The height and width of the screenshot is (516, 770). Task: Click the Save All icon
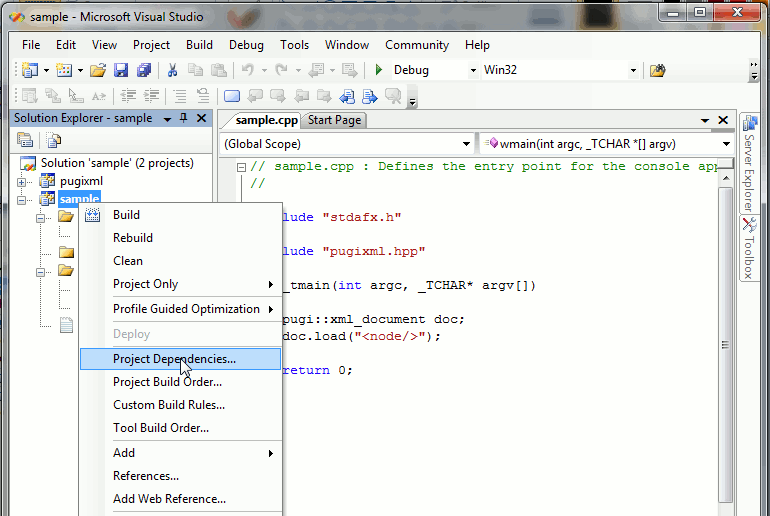pyautogui.click(x=144, y=70)
